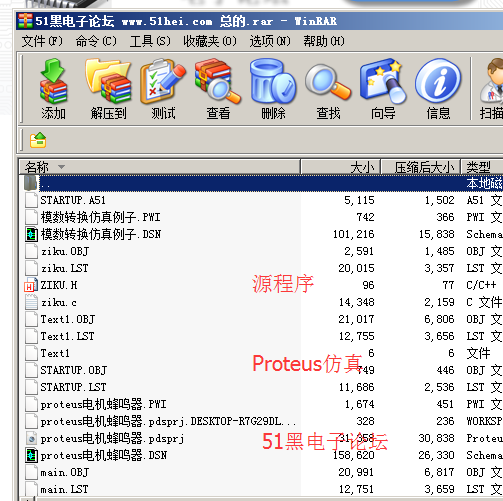Select the 查看 (View) toolbar icon
The width and height of the screenshot is (503, 501).
coord(218,89)
